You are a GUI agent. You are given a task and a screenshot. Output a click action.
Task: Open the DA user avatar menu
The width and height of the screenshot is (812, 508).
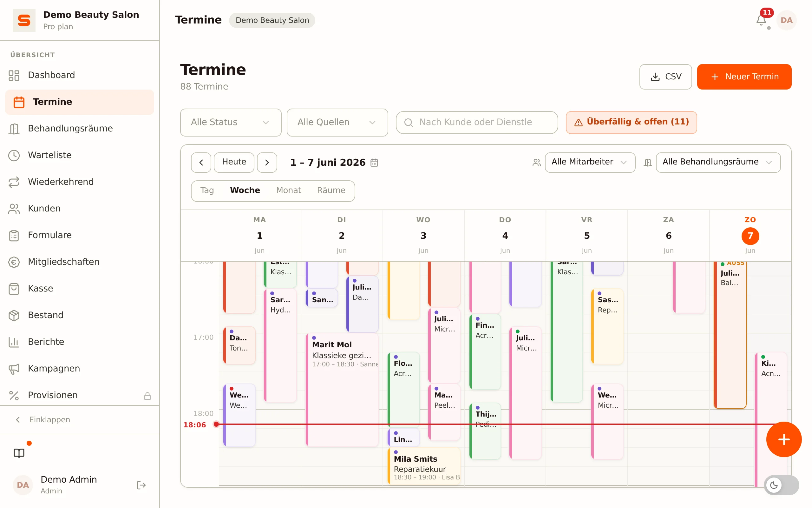tap(786, 20)
